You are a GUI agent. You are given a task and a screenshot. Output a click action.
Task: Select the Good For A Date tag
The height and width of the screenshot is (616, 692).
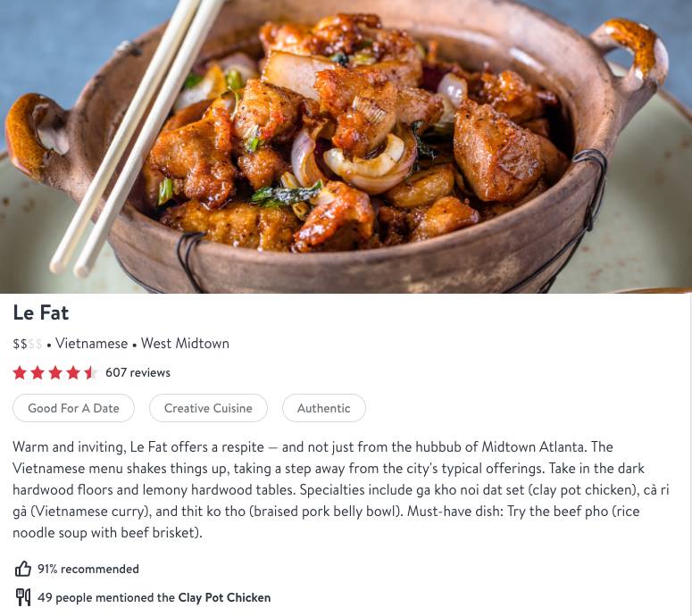tap(74, 408)
